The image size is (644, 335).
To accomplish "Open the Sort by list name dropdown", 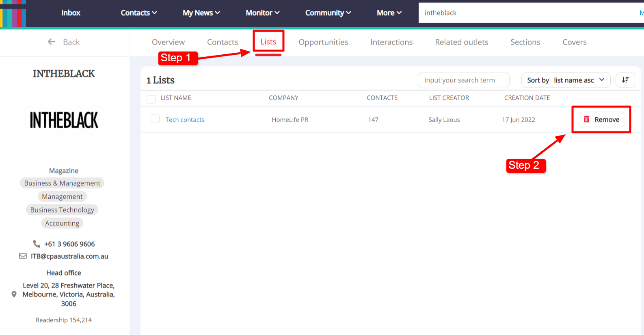I will (x=566, y=80).
